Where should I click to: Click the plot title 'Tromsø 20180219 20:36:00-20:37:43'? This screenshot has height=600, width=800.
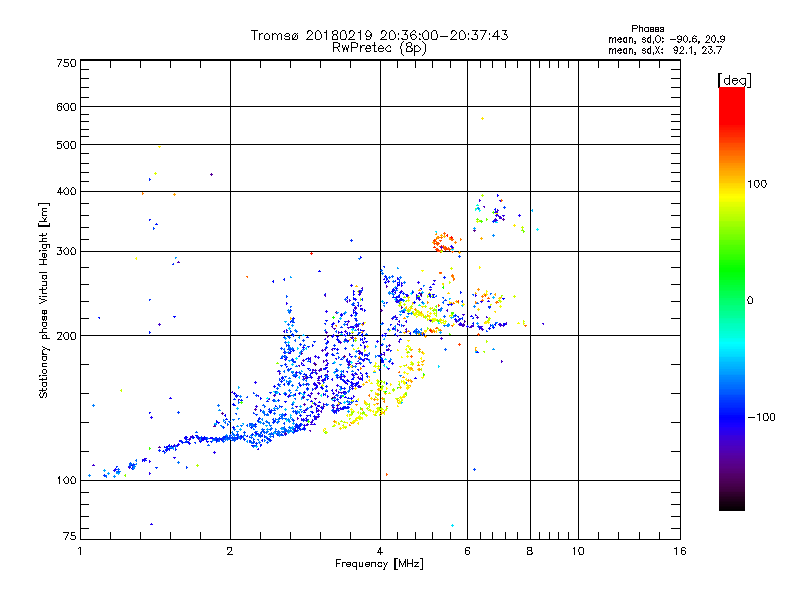tap(379, 35)
